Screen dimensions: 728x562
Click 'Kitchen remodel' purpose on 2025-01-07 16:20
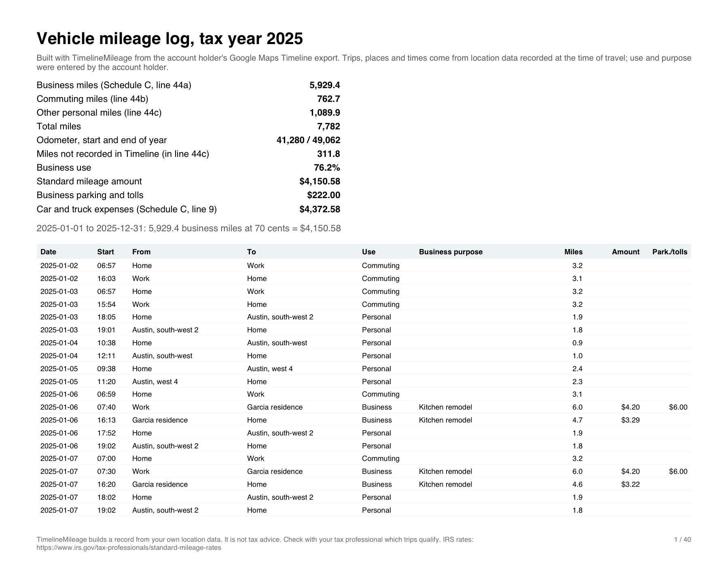click(445, 484)
